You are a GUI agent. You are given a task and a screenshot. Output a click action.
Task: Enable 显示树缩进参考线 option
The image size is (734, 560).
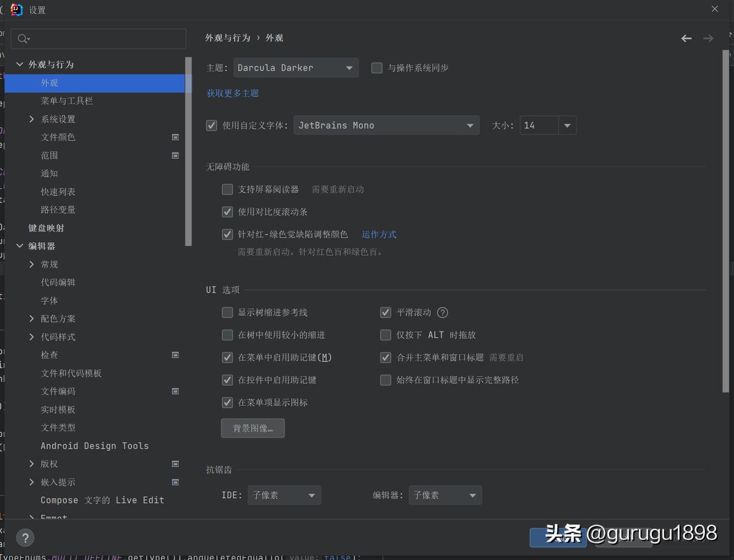click(228, 312)
